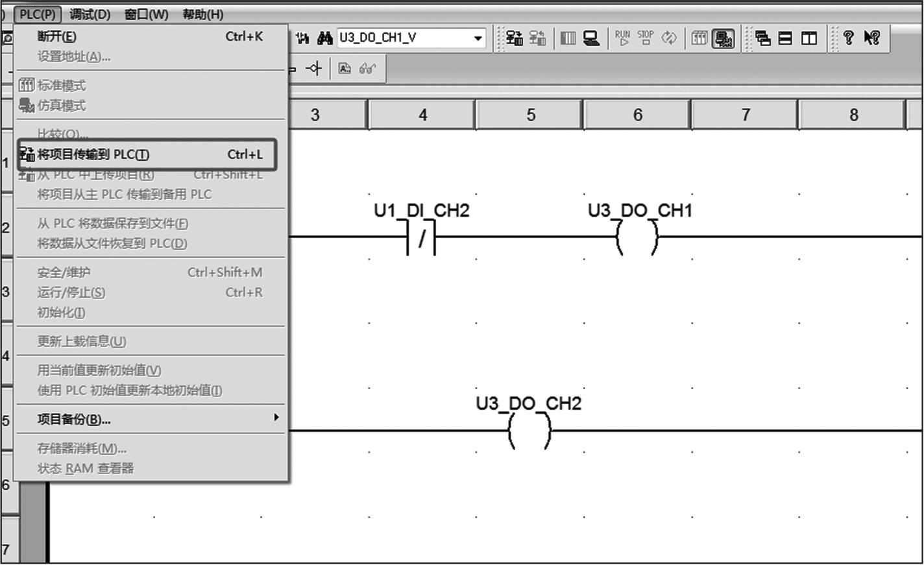
Task: Click the What's This help pointer icon
Action: [x=871, y=38]
